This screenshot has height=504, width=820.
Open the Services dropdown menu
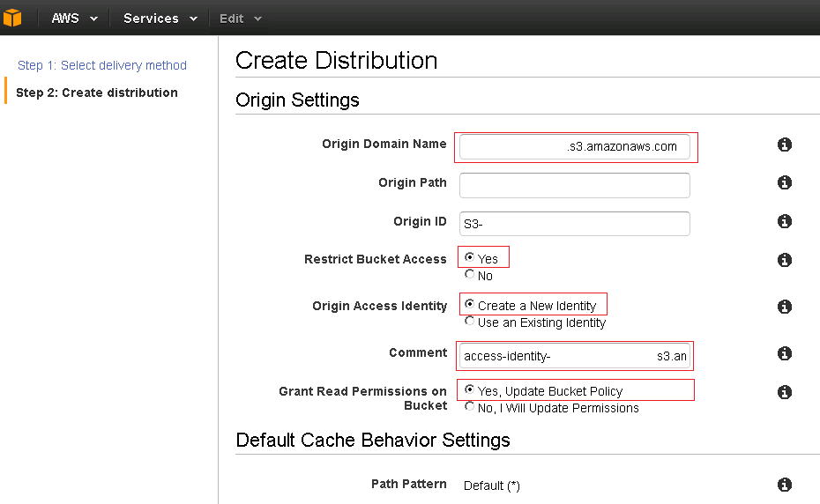pyautogui.click(x=160, y=19)
